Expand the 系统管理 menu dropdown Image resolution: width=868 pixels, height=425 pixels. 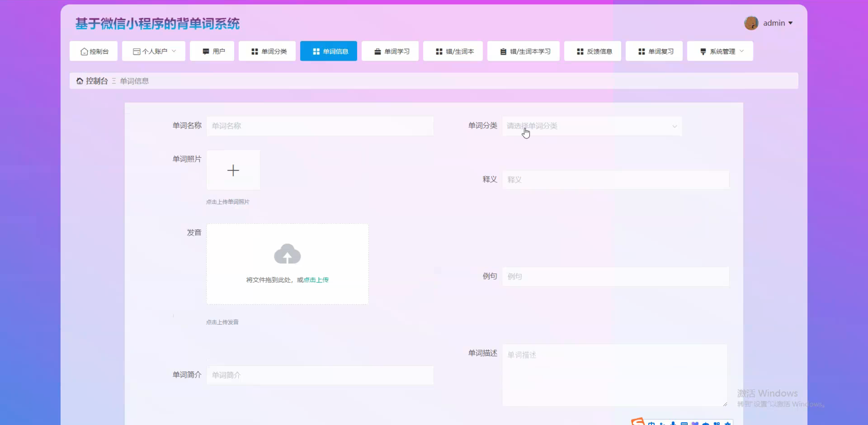coord(720,51)
